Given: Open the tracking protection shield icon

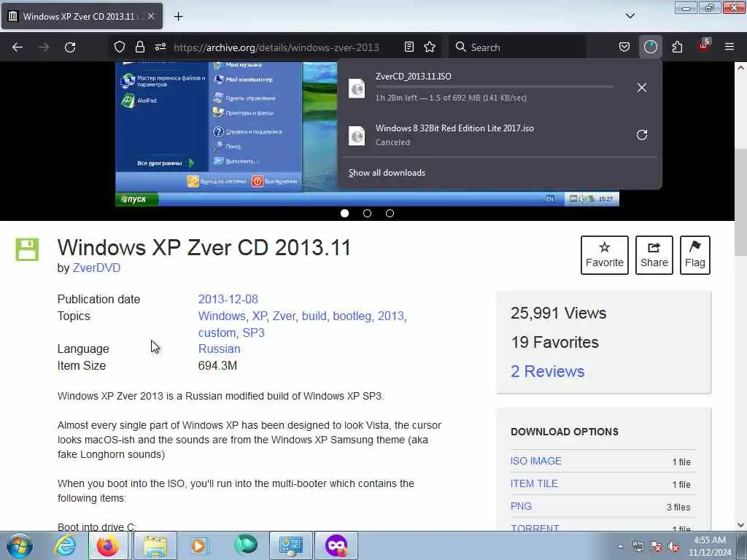Looking at the screenshot, I should click(120, 47).
